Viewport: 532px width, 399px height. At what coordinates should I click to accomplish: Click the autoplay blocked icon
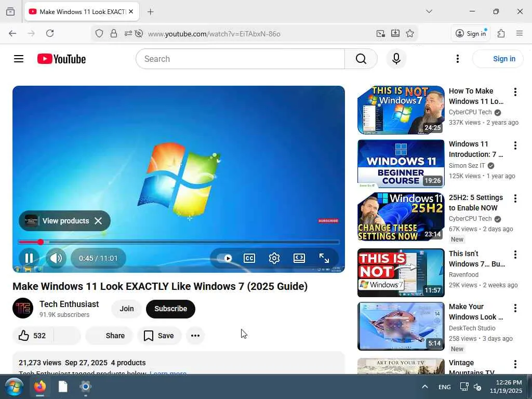(x=139, y=33)
